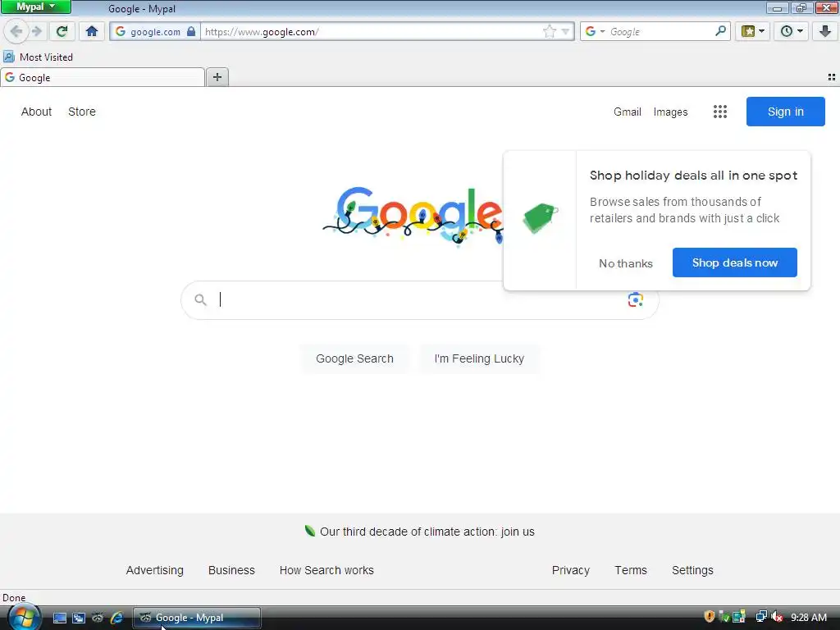Click the muted volume tray icon
The image size is (840, 630).
(x=777, y=617)
